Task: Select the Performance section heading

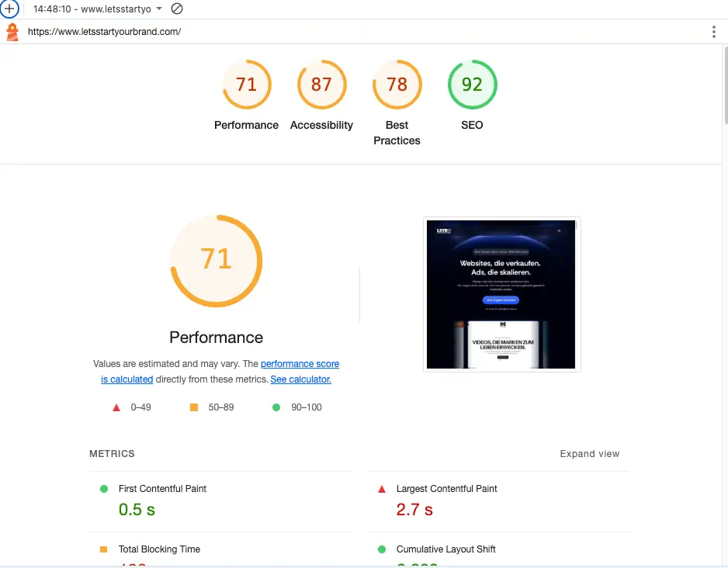Action: coord(216,337)
